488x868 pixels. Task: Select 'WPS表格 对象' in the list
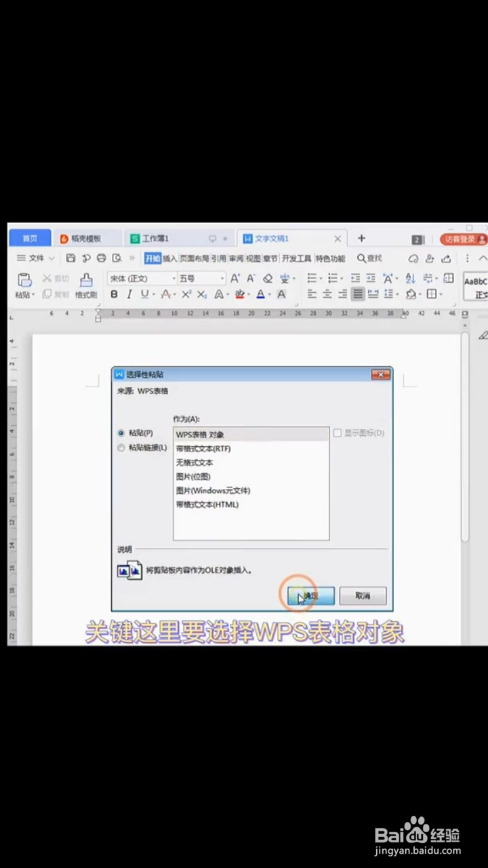251,435
